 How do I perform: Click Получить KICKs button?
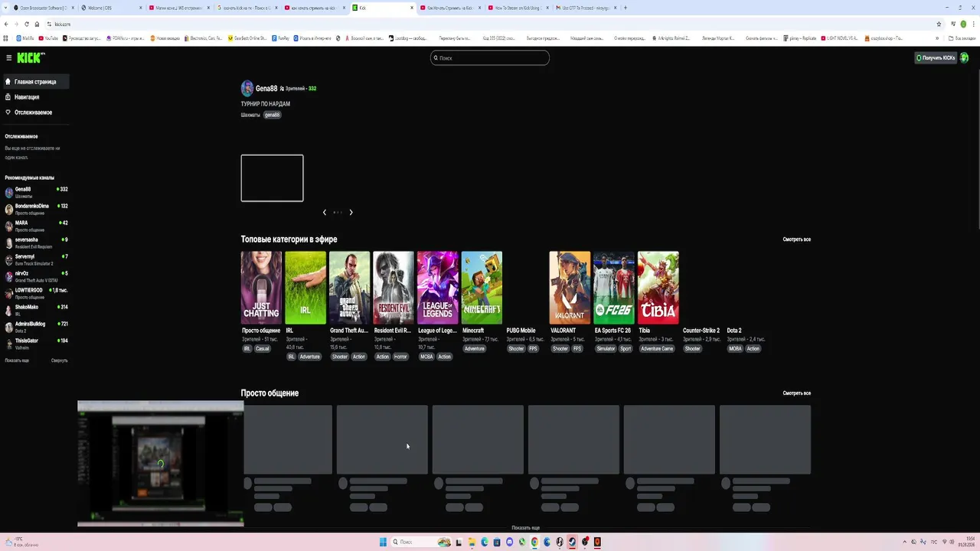click(x=936, y=57)
